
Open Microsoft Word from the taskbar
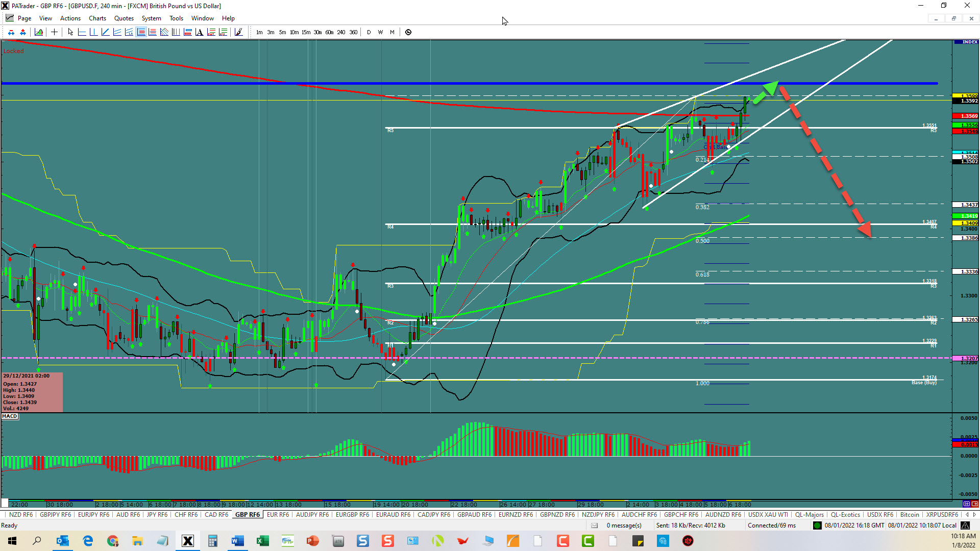(x=238, y=541)
